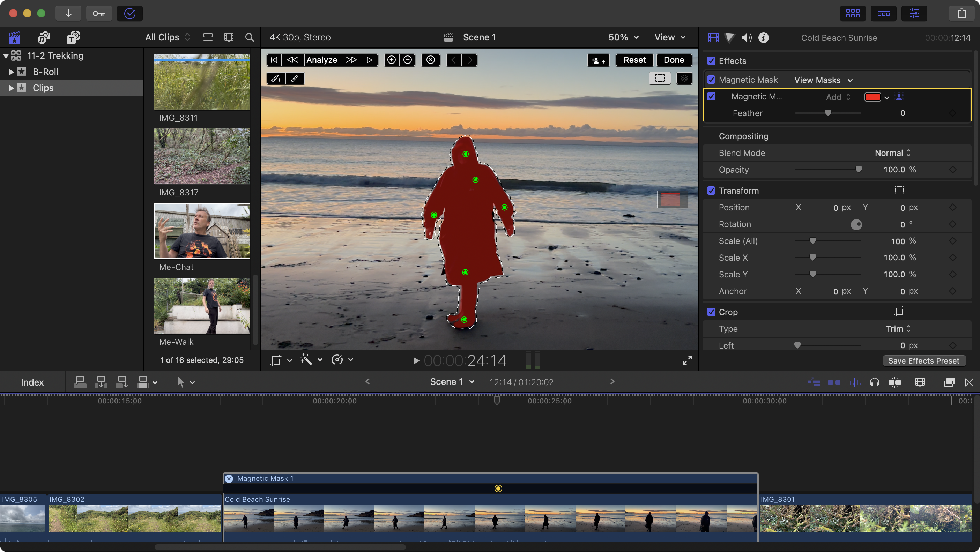980x552 pixels.
Task: Open the Scene 1 navigation menu
Action: coord(452,382)
